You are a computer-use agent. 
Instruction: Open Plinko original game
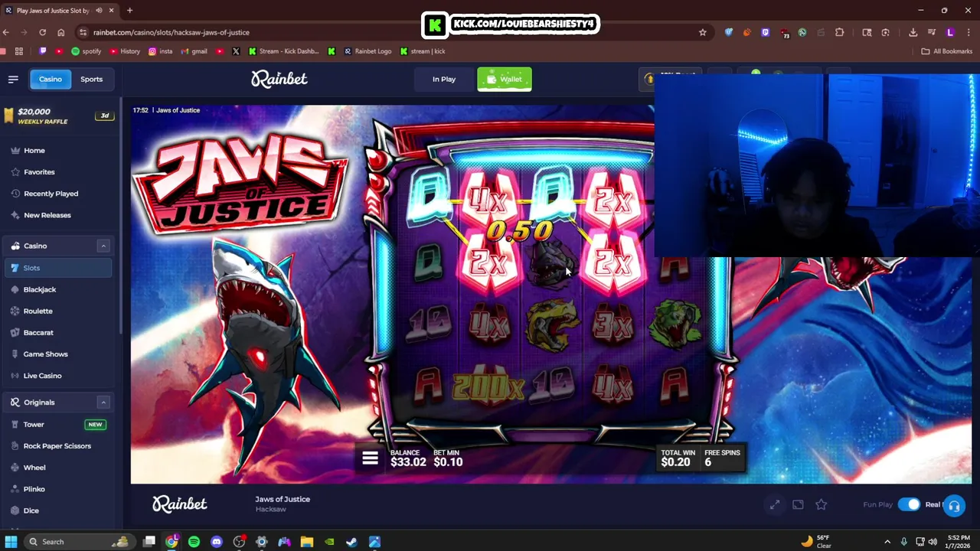tap(58, 488)
